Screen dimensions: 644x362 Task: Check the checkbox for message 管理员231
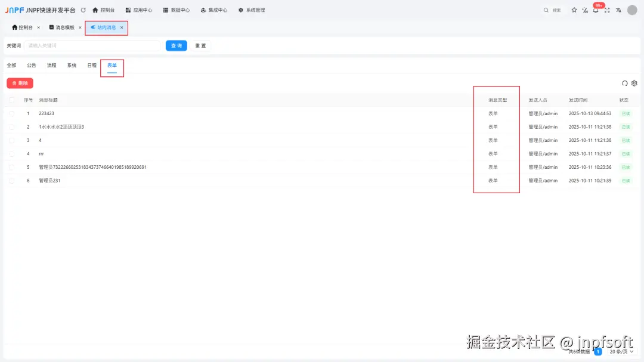13,180
